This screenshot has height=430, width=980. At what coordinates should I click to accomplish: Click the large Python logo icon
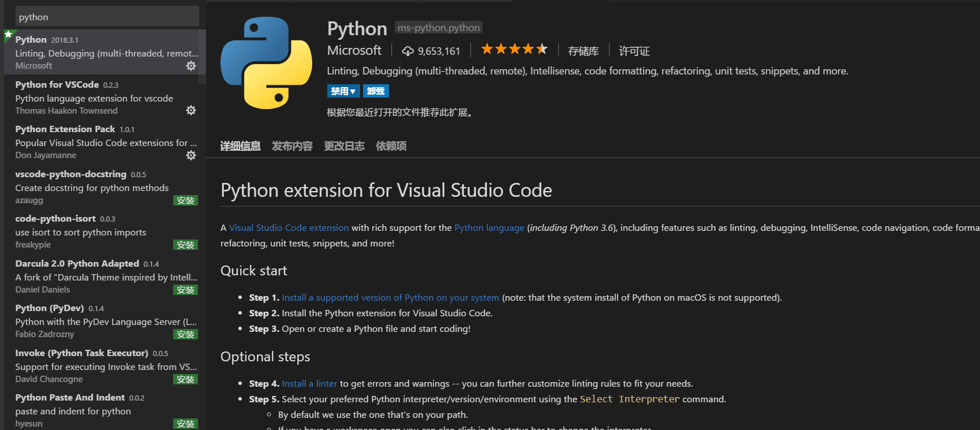coord(266,63)
